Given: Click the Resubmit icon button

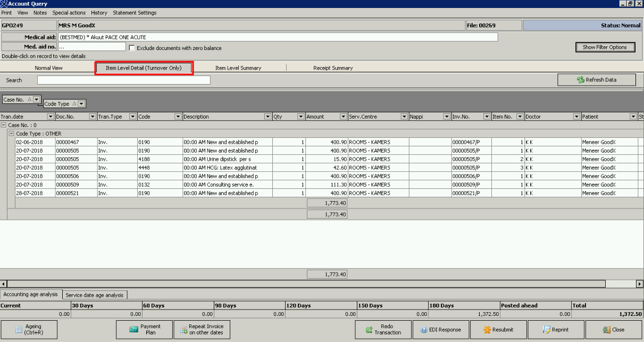Looking at the screenshot, I should 498,330.
